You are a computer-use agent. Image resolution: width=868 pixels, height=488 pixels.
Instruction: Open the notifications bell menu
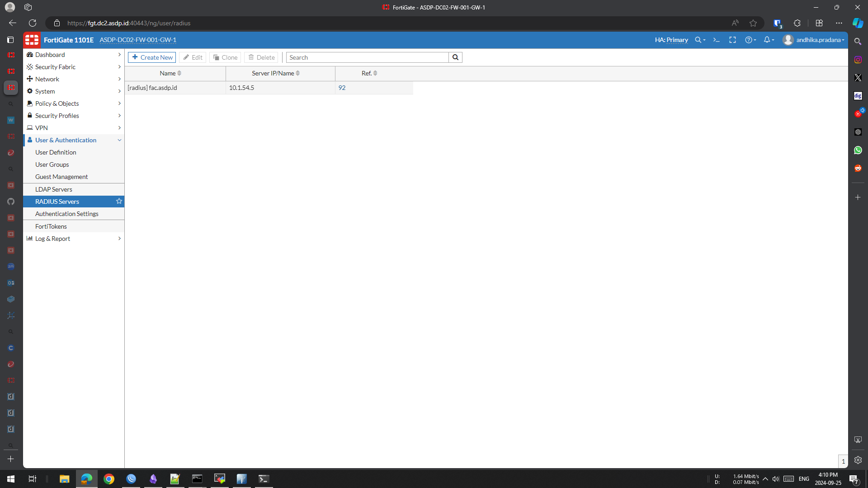pos(769,40)
